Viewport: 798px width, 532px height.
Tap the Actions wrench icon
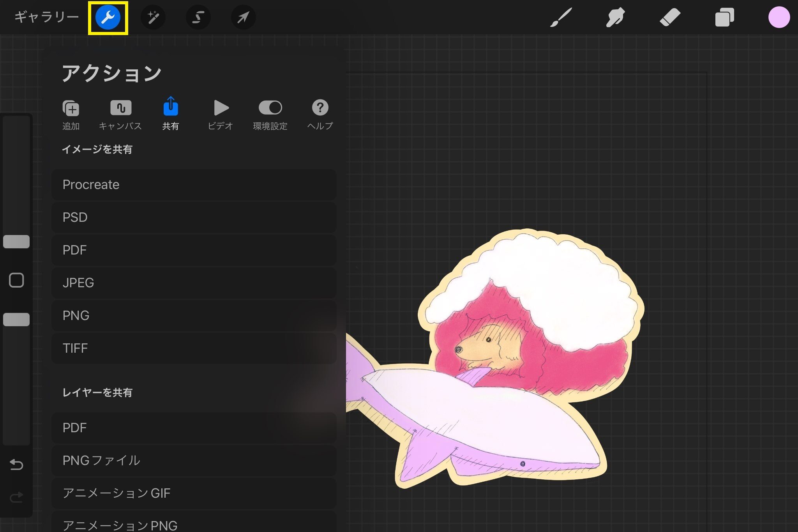(x=108, y=18)
